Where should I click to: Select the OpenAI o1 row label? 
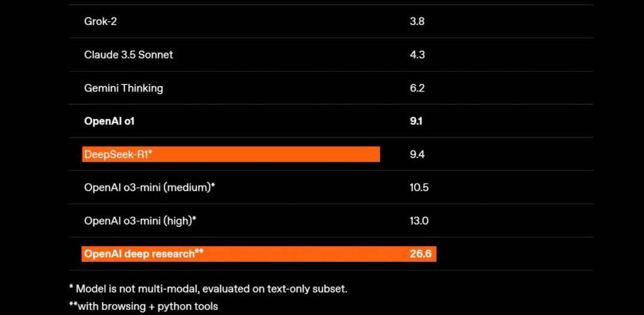point(110,121)
